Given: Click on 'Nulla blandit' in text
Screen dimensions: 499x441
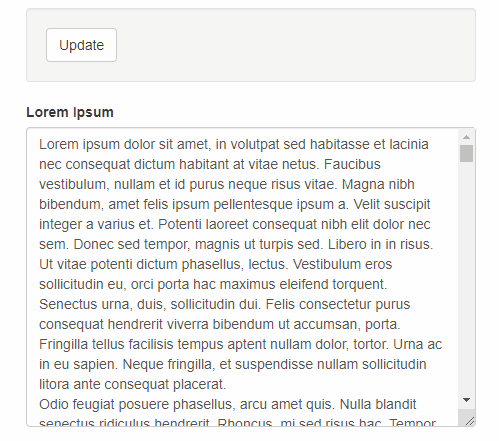Looking at the screenshot, I should pos(378,404).
